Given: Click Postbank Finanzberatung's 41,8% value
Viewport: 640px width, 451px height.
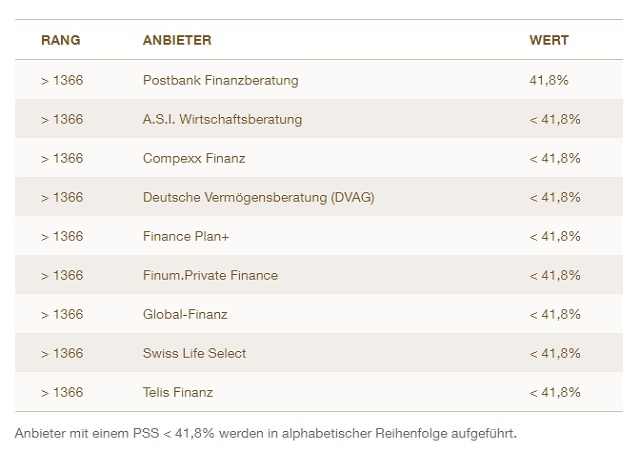Looking at the screenshot, I should (548, 80).
